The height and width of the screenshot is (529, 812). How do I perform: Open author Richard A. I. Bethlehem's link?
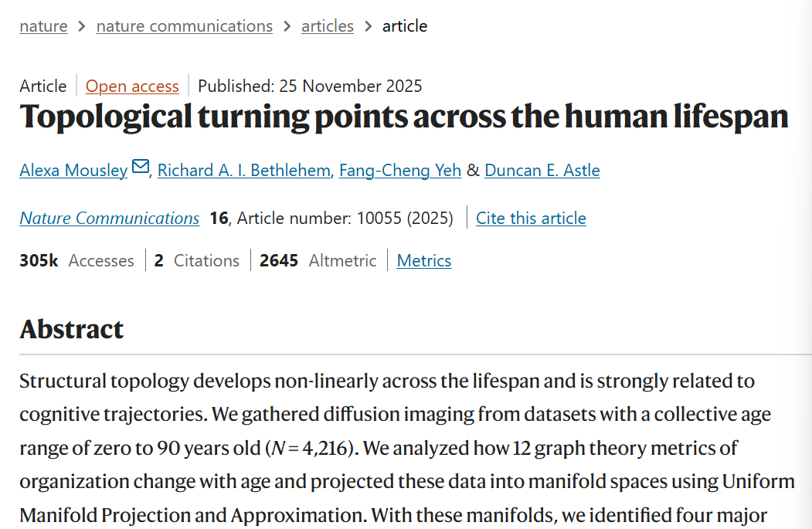[243, 171]
